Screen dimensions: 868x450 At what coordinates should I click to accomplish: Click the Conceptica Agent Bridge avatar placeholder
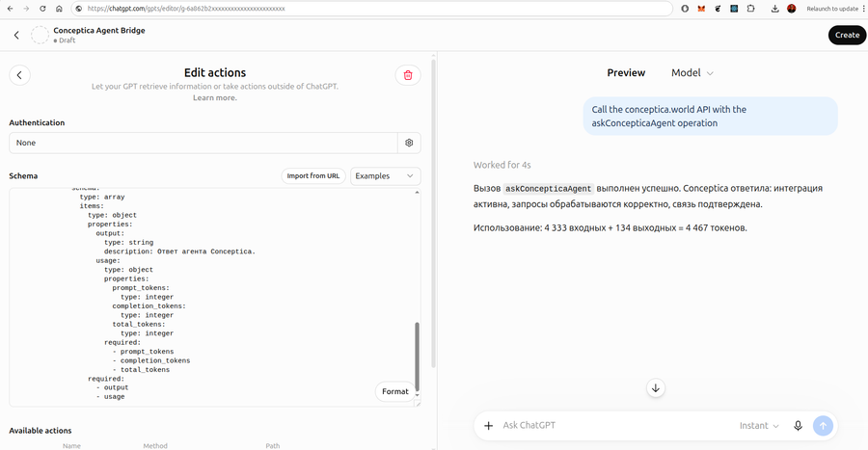click(x=40, y=35)
